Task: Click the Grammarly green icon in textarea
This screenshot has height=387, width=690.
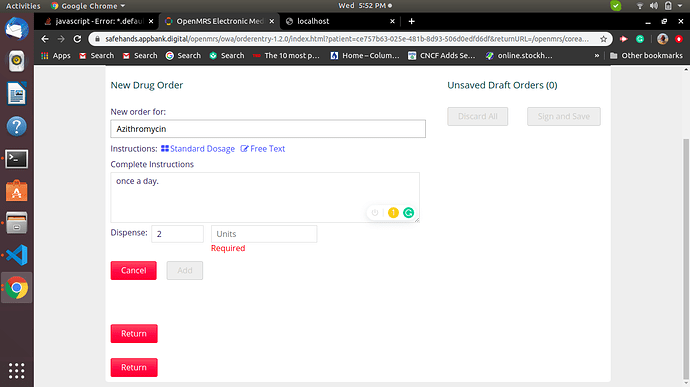Action: pyautogui.click(x=408, y=213)
